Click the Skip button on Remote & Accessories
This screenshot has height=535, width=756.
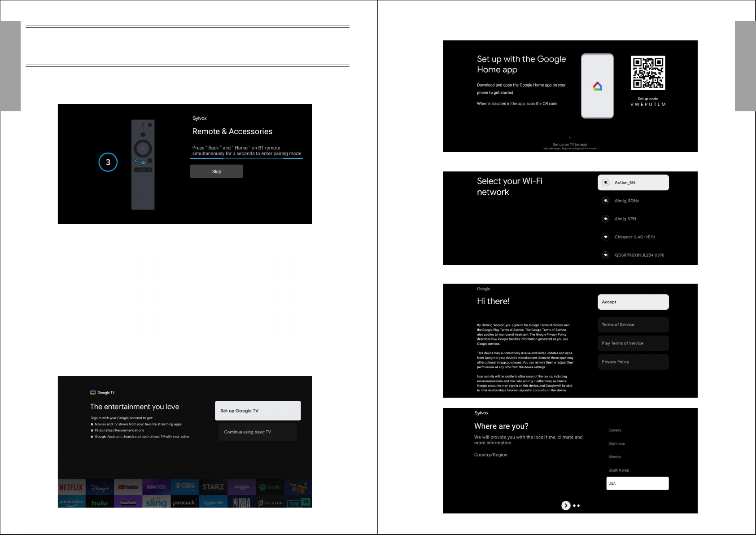(x=217, y=171)
